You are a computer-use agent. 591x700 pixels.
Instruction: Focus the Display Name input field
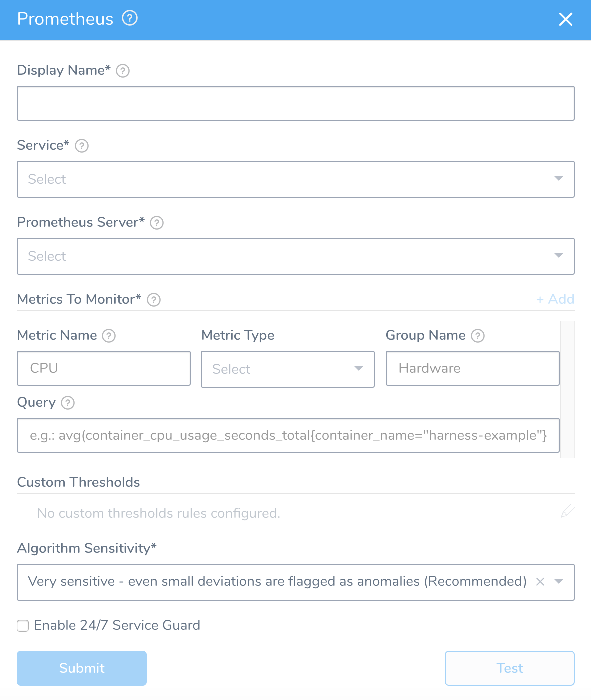click(x=296, y=103)
